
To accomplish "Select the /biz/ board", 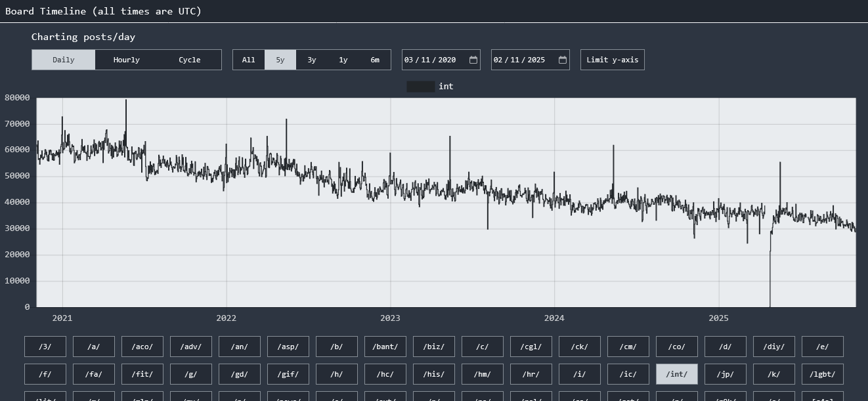I will pyautogui.click(x=434, y=347).
